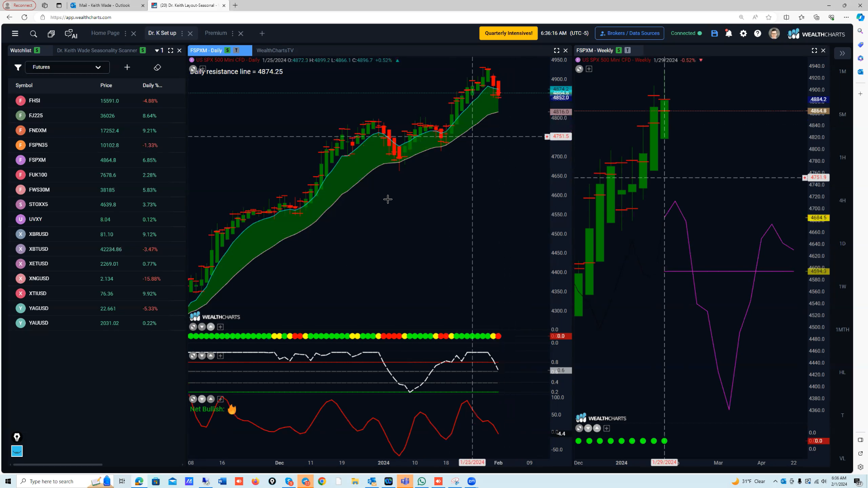Toggle the T badge on FSPXM Daily tab
Viewport: 868px width, 488px height.
[236, 51]
